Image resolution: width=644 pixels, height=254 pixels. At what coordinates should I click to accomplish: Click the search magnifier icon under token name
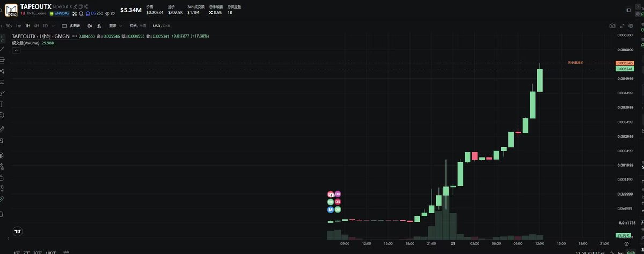pos(81,13)
